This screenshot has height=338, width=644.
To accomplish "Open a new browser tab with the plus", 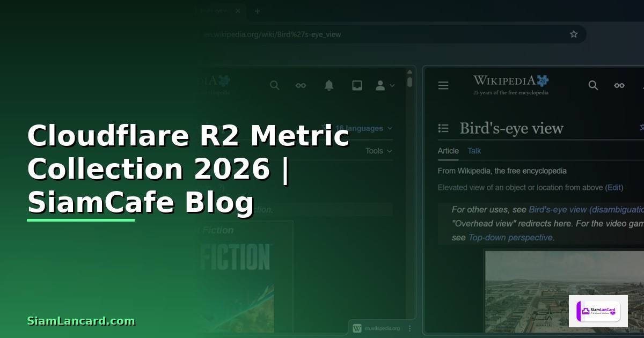I will tap(257, 11).
